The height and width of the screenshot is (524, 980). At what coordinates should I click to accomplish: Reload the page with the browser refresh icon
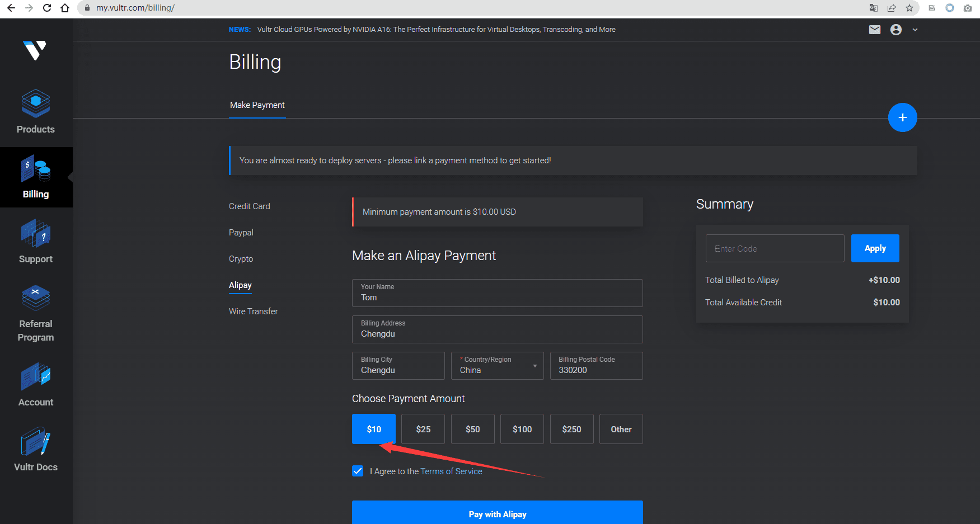pyautogui.click(x=47, y=8)
